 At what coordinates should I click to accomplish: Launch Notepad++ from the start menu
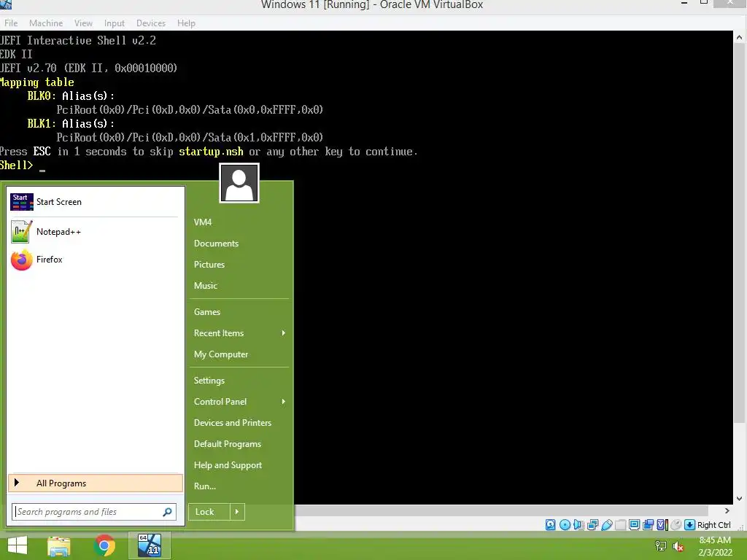(96, 232)
